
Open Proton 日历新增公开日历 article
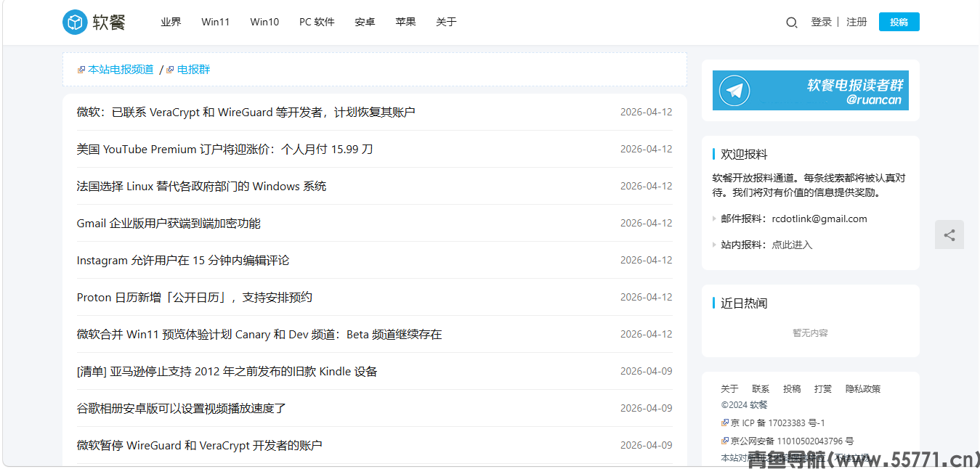pos(194,298)
